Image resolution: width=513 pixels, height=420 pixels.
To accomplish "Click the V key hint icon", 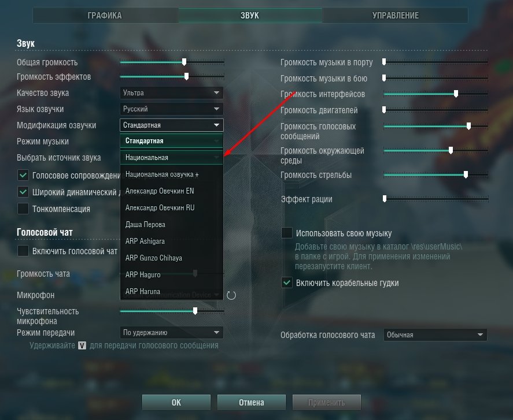I will click(x=82, y=345).
